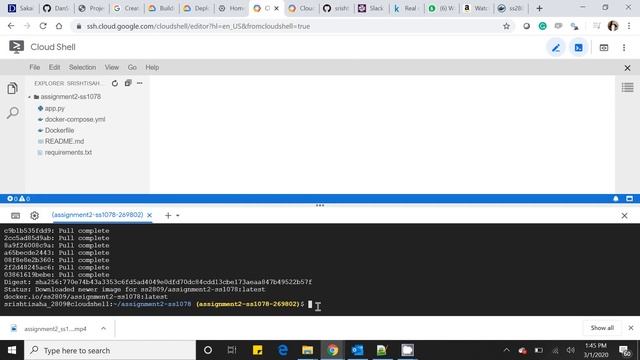The image size is (640, 360).
Task: Open docker-compose.yml file
Action: pos(75,120)
